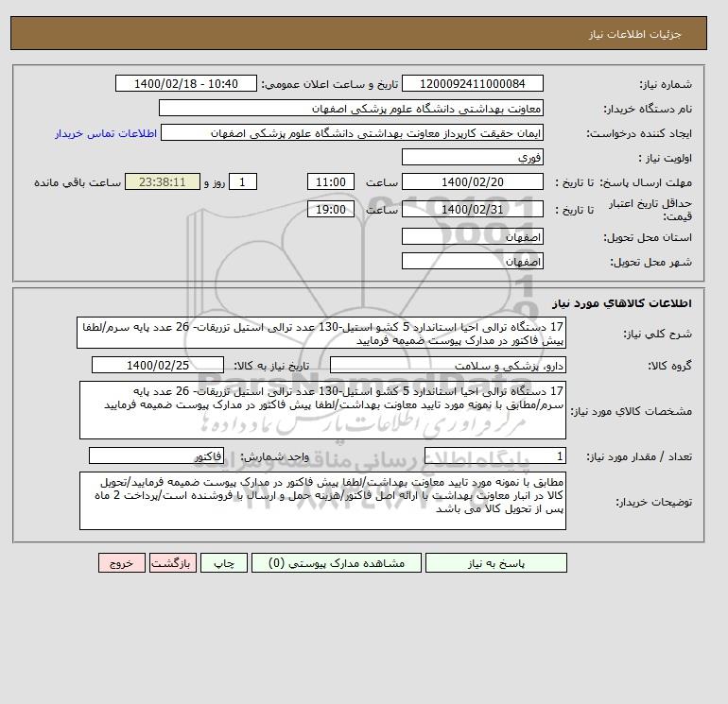Click the حداقل تاریخ اعتبار قیمت label
728x704 pixels.
[x=650, y=210]
